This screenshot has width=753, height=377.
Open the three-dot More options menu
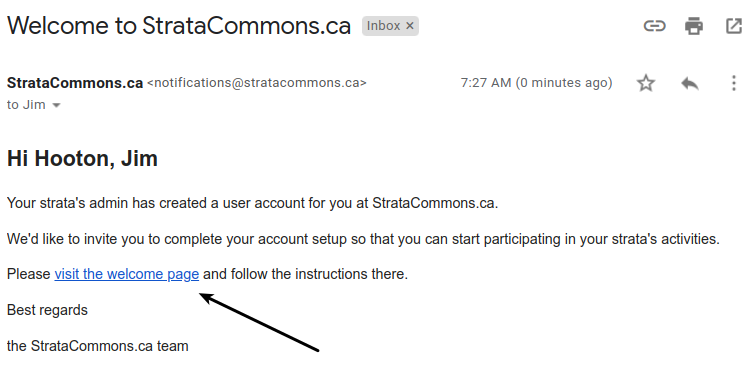click(x=733, y=83)
